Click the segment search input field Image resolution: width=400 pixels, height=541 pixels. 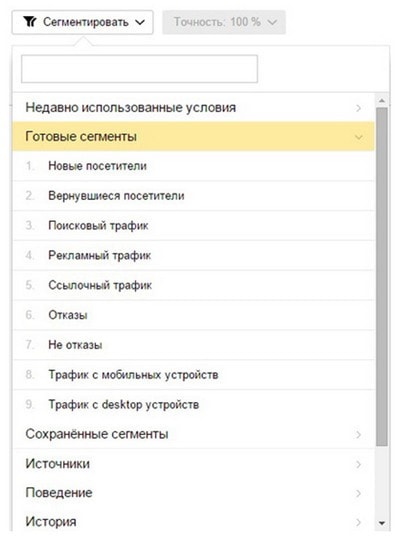pos(139,69)
